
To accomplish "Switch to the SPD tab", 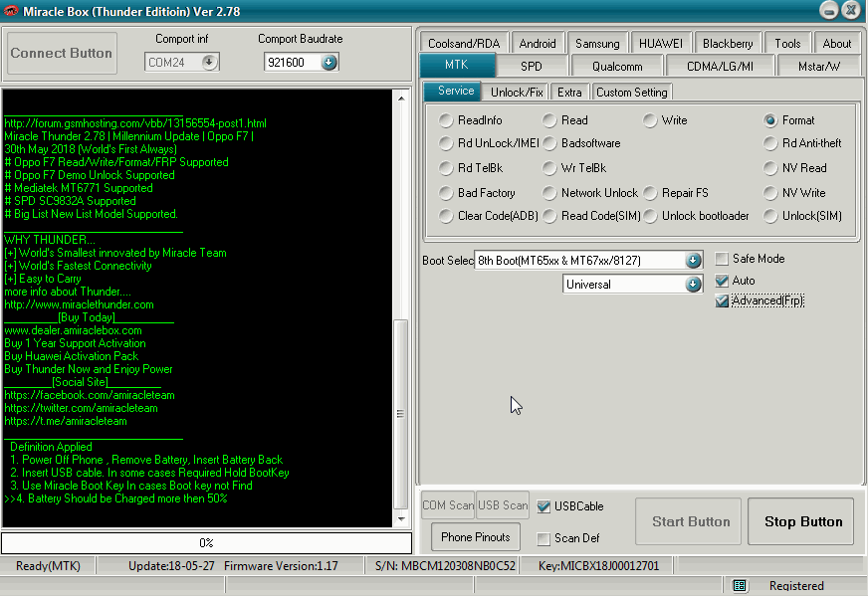I will [x=532, y=67].
